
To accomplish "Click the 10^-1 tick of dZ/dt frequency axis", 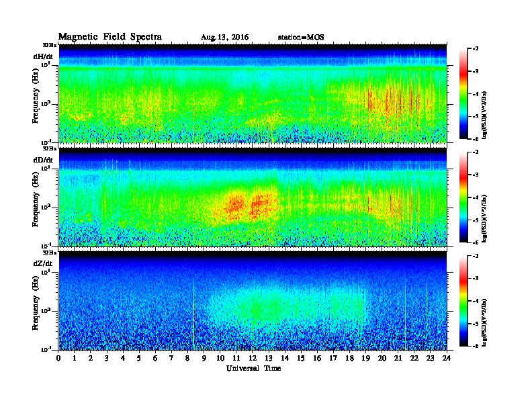I will click(x=46, y=349).
